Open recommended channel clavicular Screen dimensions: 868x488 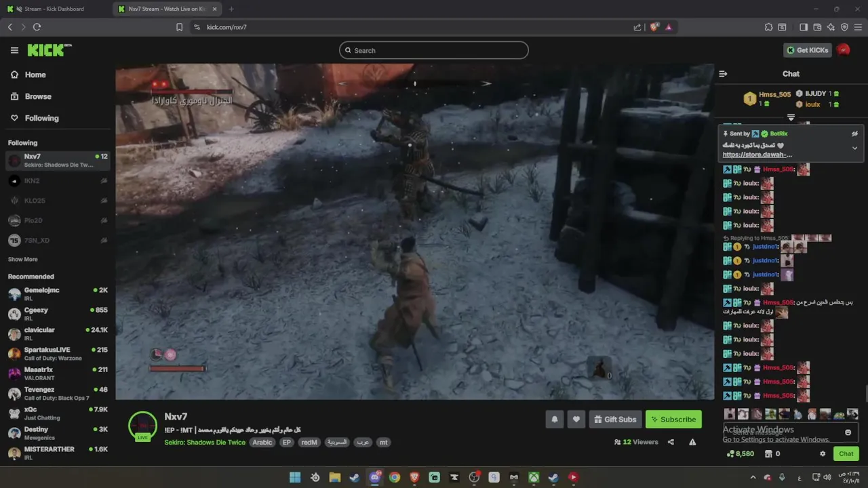coord(58,334)
